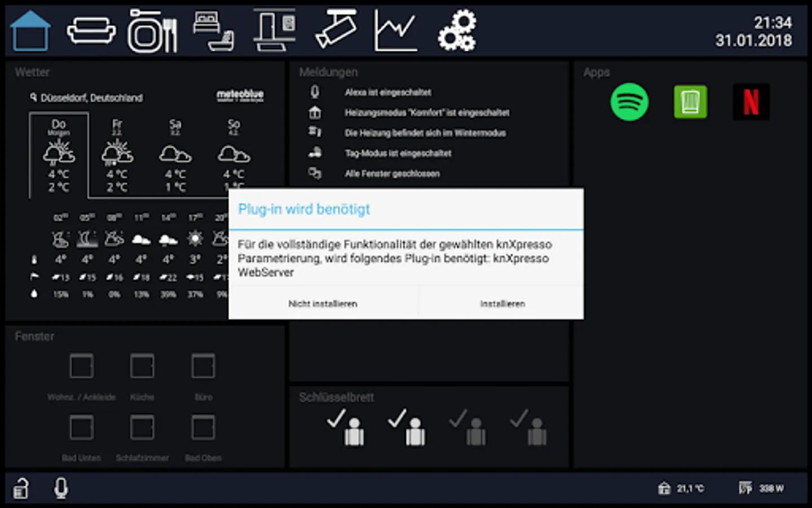This screenshot has height=508, width=812.
Task: Click the date 31.01.2018
Action: point(753,41)
